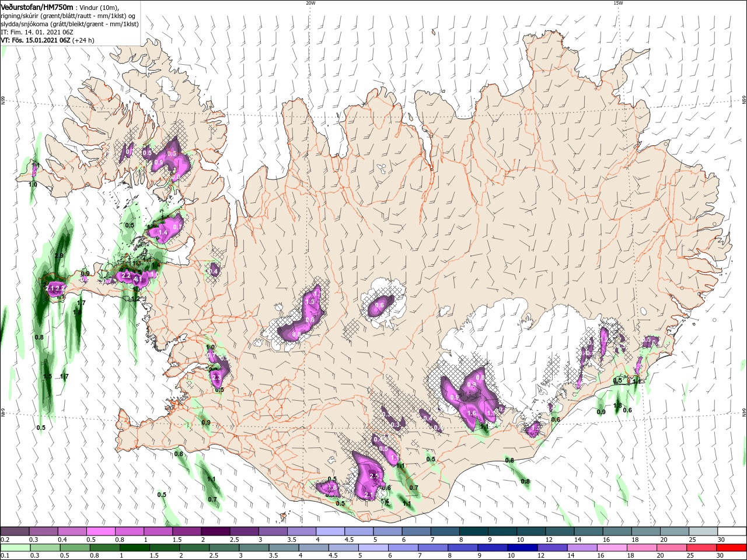
Task: Click the palest green rain swatch between 0.1 and 0.3
Action: click(15, 548)
